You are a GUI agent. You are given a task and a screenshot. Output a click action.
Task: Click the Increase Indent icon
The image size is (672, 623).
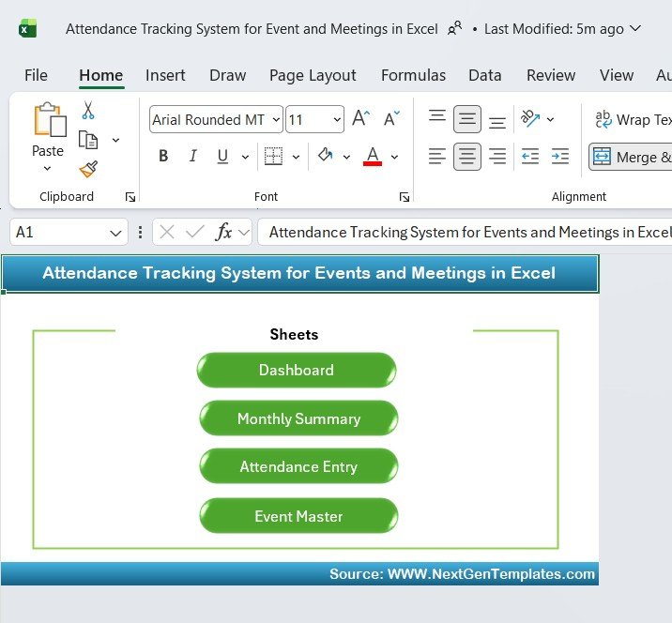560,157
